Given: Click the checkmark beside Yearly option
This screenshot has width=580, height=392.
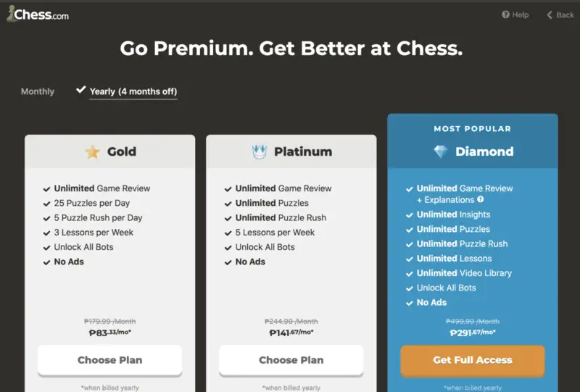Looking at the screenshot, I should [x=80, y=90].
